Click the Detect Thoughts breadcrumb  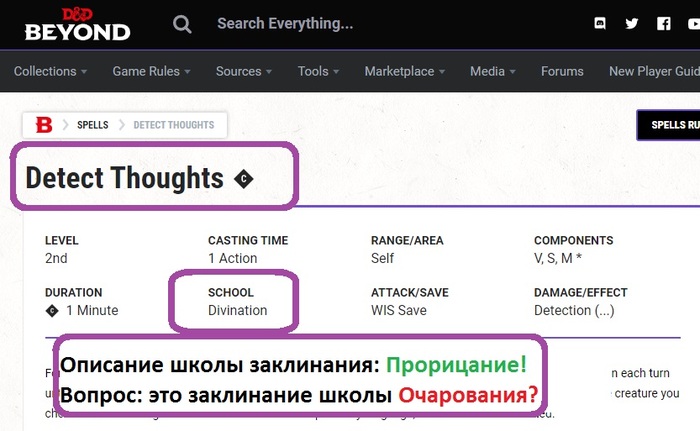click(x=173, y=125)
